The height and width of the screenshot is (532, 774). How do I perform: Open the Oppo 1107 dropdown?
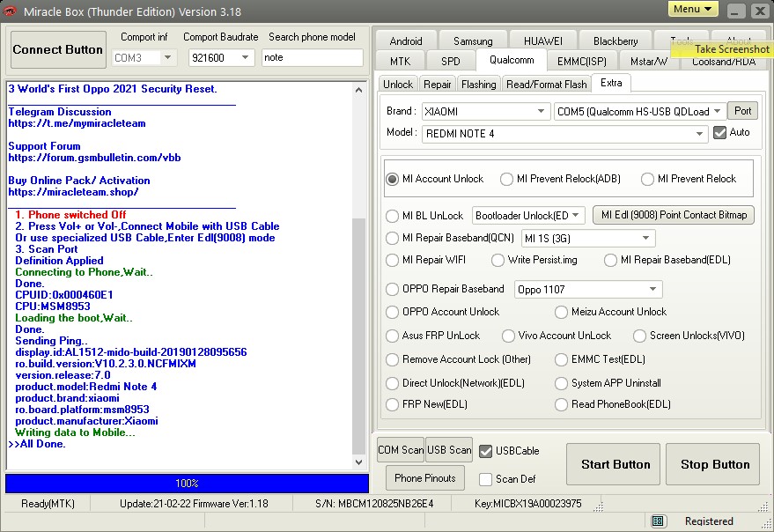tap(588, 290)
